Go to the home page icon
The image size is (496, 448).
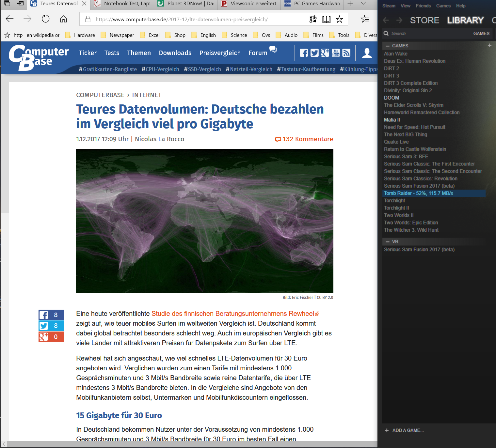tap(63, 19)
